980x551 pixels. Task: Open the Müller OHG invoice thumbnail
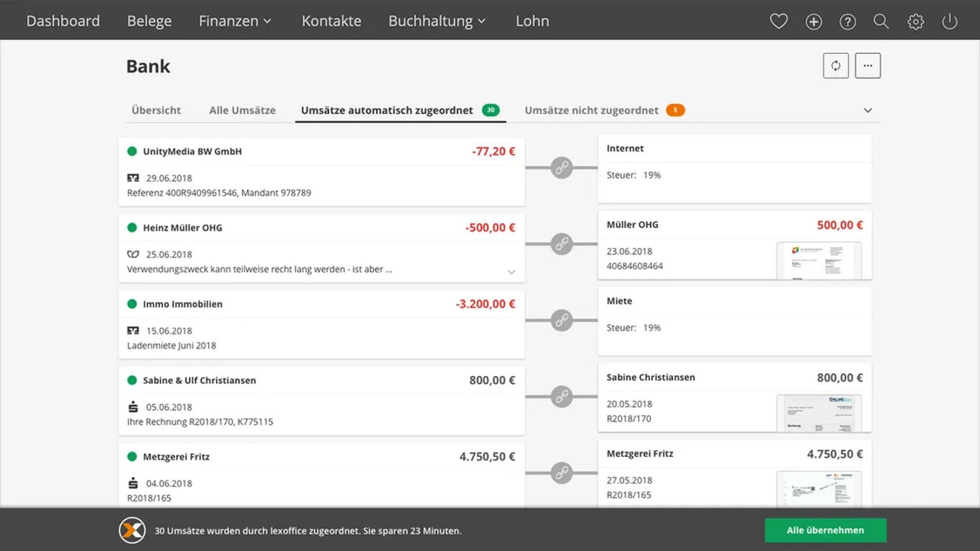pos(819,260)
